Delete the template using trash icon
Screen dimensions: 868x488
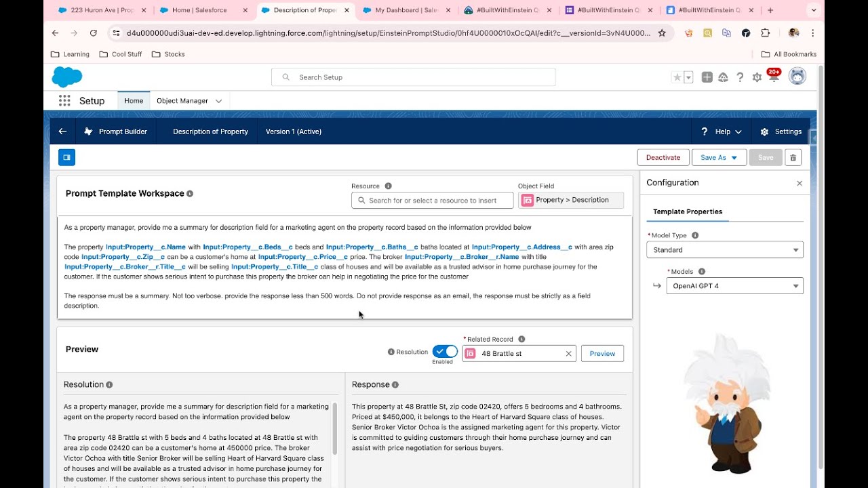tap(793, 157)
